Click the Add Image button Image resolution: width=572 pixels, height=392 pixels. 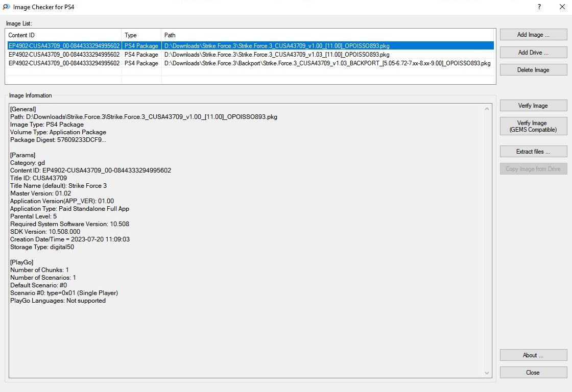point(533,35)
